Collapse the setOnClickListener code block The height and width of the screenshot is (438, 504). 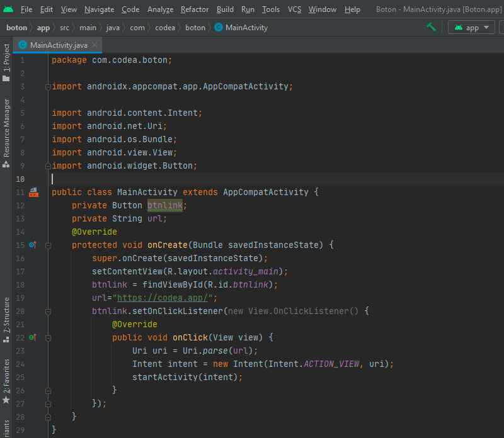click(x=47, y=311)
